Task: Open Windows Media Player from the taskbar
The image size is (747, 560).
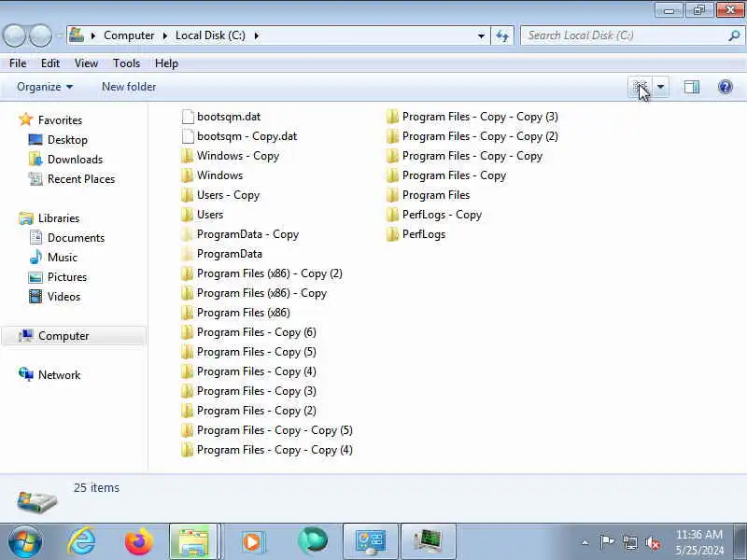Action: click(x=252, y=542)
